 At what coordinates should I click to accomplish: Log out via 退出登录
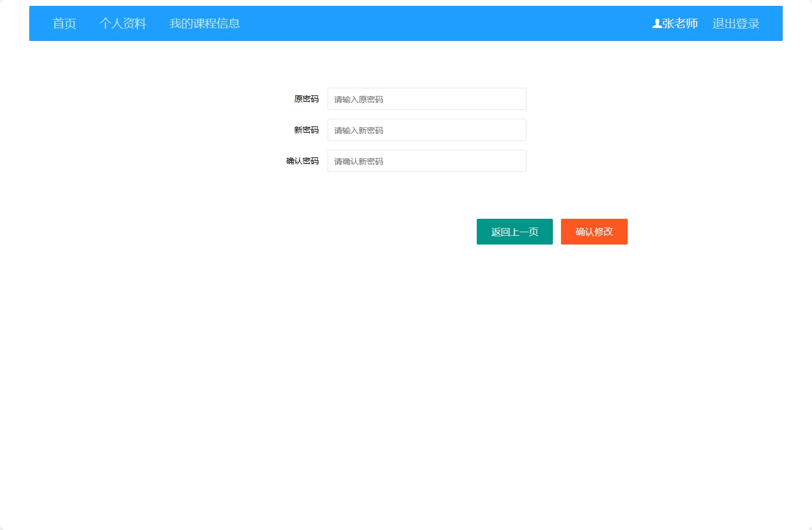pos(736,23)
